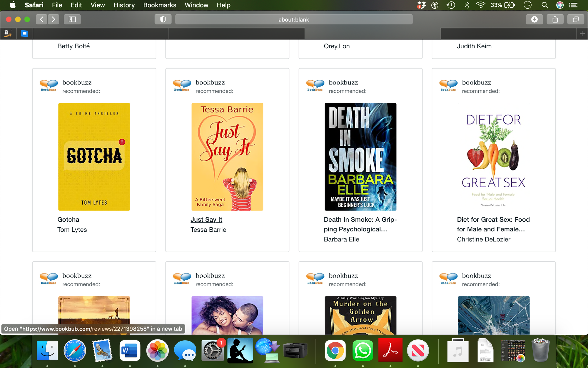
Task: Open Spotlight search magnifier icon
Action: point(544,5)
